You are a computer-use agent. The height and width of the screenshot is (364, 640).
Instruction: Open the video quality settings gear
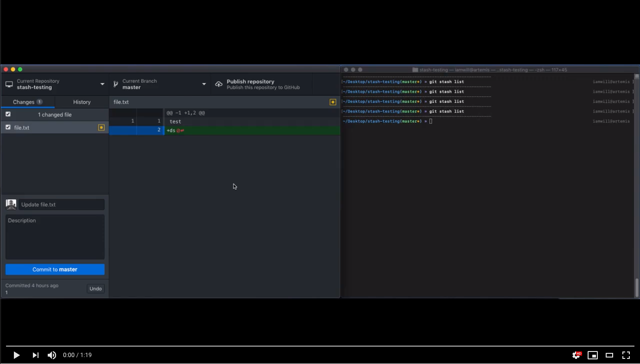(576, 355)
